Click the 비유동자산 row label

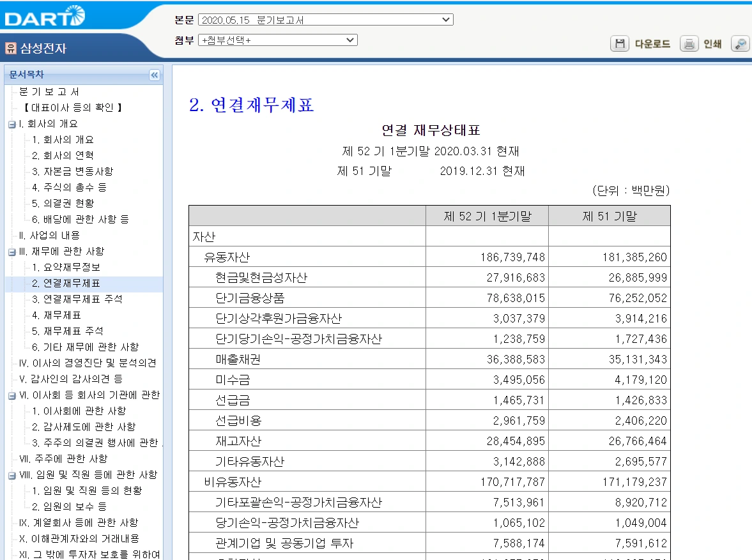[233, 482]
